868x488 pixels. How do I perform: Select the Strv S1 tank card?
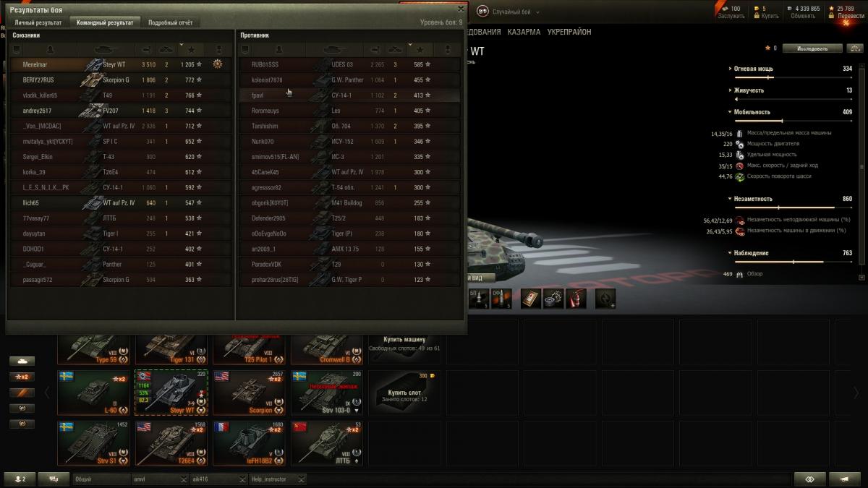click(93, 443)
